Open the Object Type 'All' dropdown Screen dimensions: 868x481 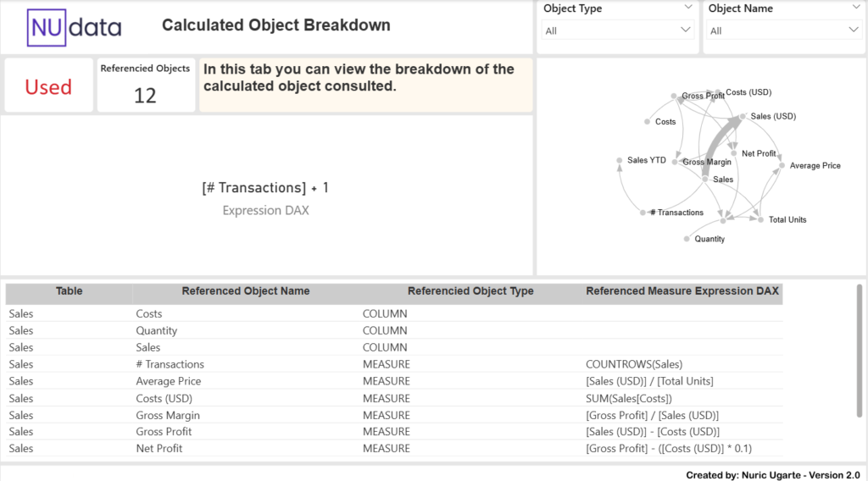(x=618, y=30)
